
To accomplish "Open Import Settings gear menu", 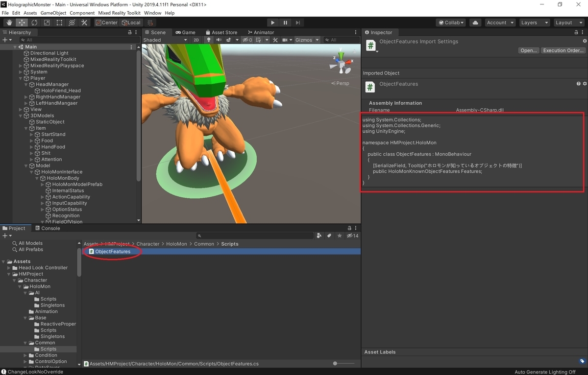I will coord(585,41).
